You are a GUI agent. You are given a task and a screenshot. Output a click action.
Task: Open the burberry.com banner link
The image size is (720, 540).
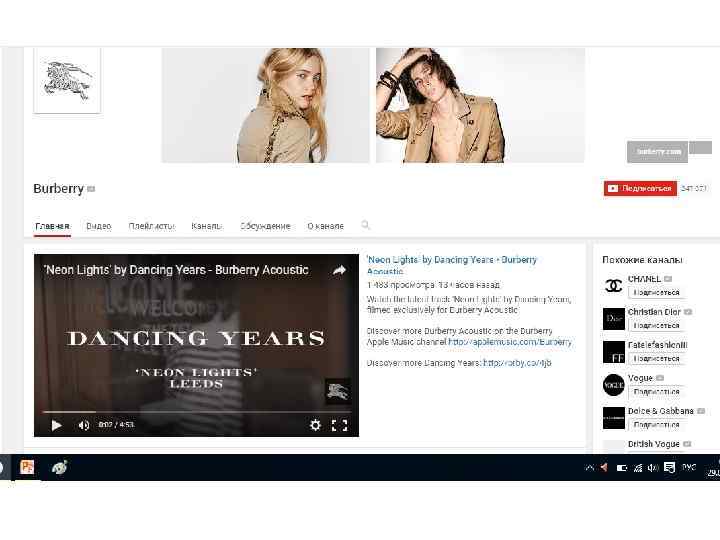658,152
